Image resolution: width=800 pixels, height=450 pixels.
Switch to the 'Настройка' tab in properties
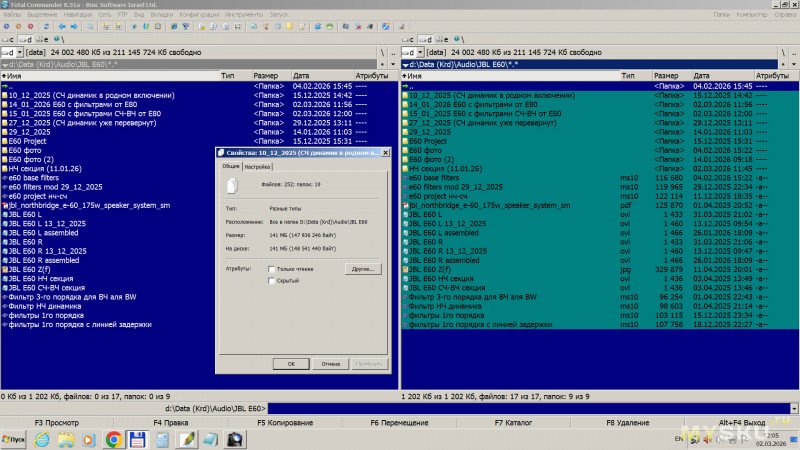coord(257,167)
